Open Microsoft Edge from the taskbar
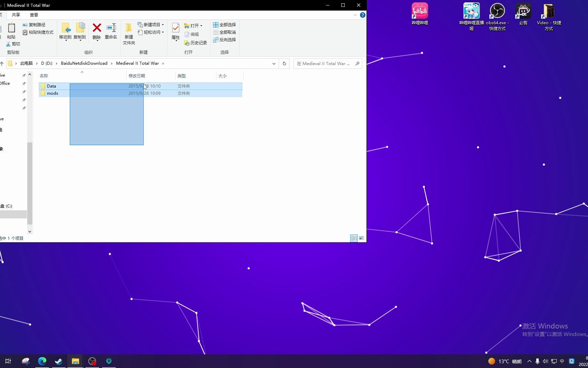This screenshot has height=368, width=588. [42, 361]
